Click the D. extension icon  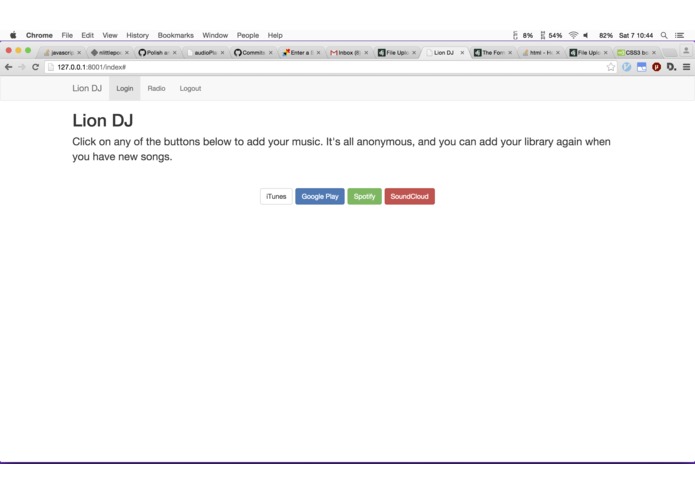[672, 67]
